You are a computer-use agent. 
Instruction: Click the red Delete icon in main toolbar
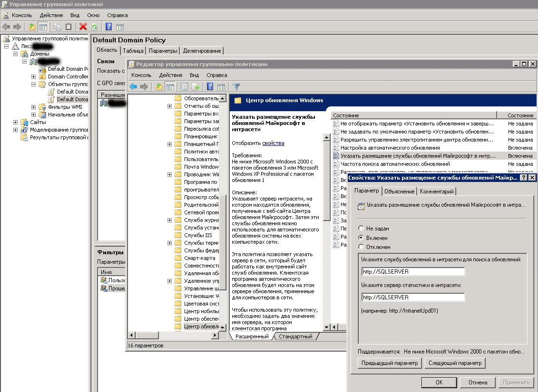click(x=83, y=27)
